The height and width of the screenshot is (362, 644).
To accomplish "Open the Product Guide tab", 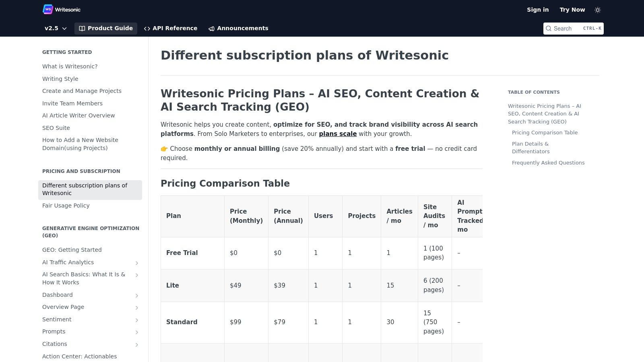I will click(x=106, y=28).
